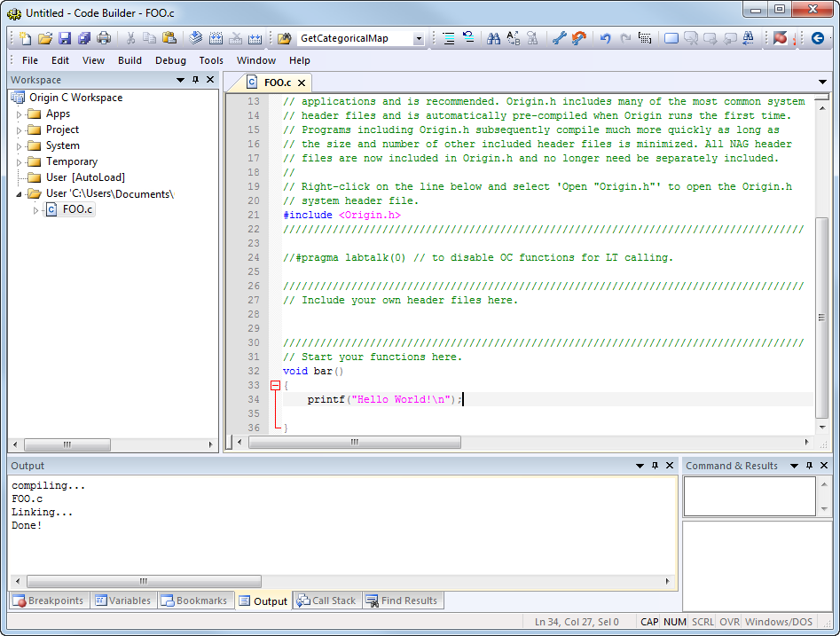Open the Build menu
The height and width of the screenshot is (636, 840).
pyautogui.click(x=130, y=60)
